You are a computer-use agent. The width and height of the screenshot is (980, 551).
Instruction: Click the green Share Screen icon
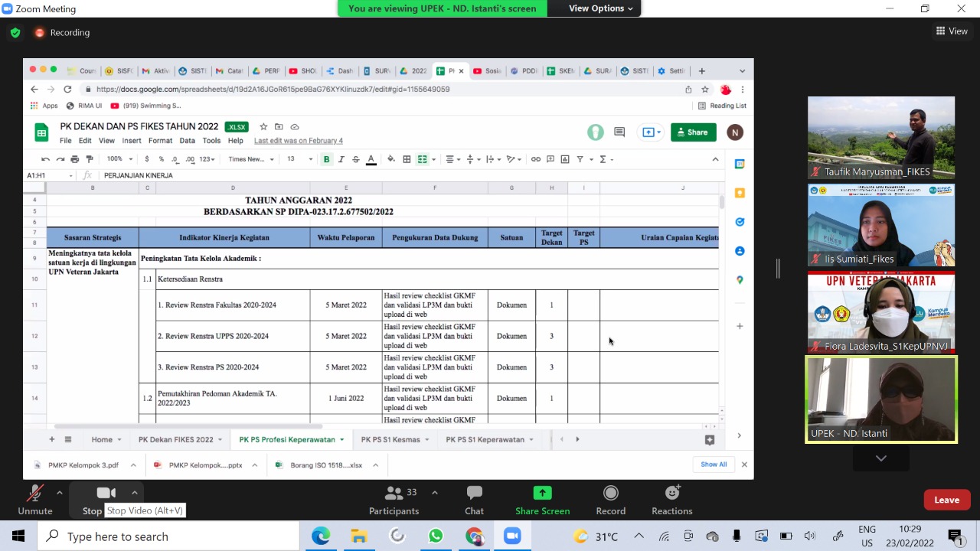(542, 494)
